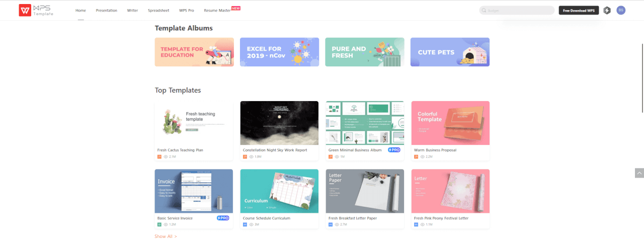Open Resume Master from navigation
The height and width of the screenshot is (243, 644).
(x=217, y=10)
